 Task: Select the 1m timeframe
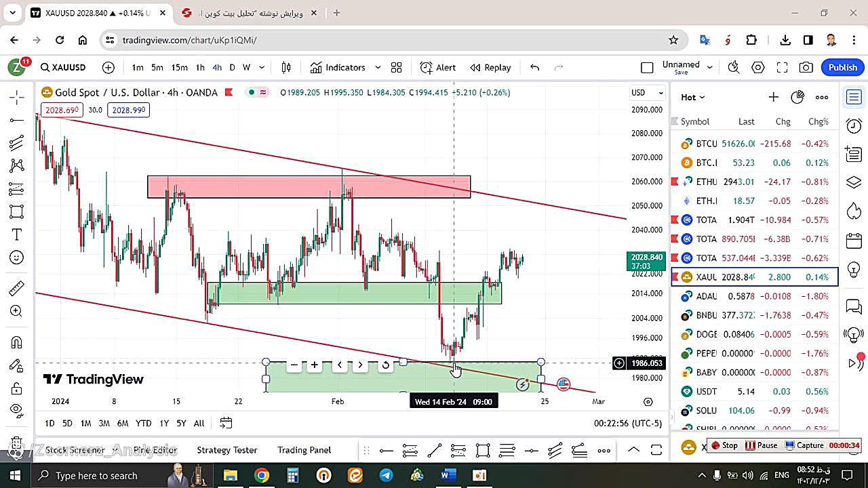pos(138,67)
